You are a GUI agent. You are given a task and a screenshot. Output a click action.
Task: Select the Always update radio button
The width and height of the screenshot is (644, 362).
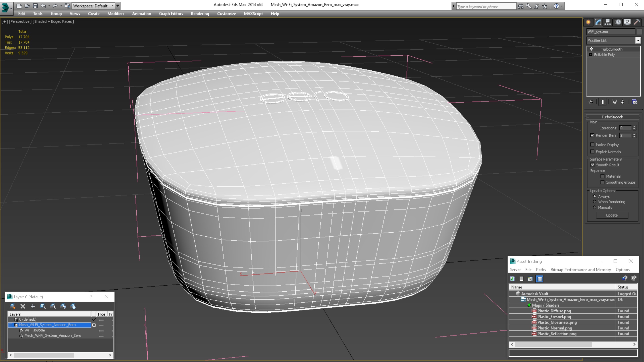[x=595, y=196]
